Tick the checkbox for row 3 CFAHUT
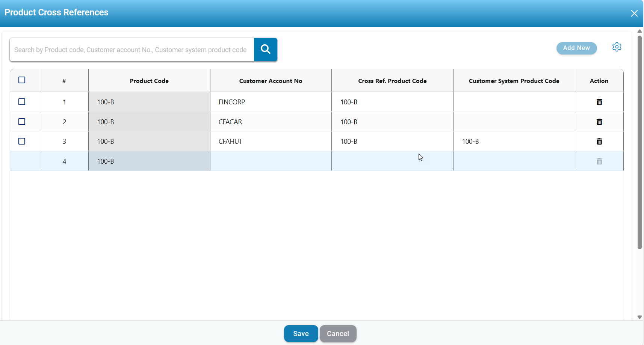Image resolution: width=644 pixels, height=345 pixels. [x=22, y=142]
